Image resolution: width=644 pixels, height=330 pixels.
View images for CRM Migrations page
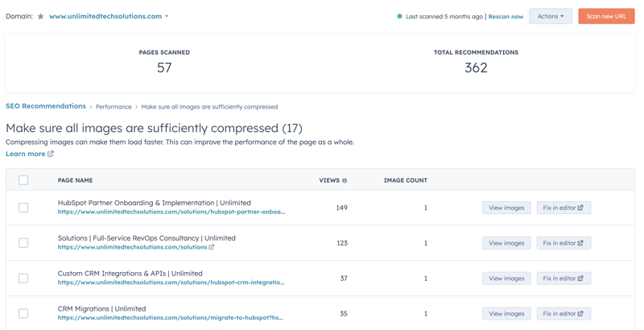click(506, 314)
